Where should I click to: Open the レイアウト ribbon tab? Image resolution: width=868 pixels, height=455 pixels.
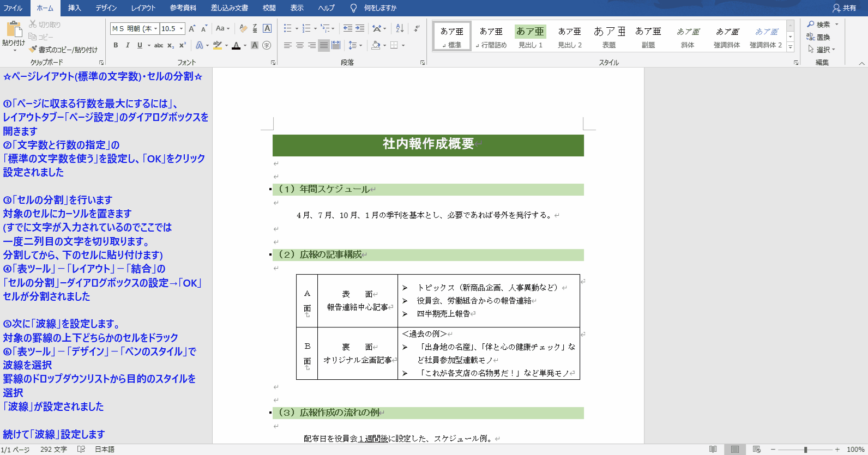[143, 8]
